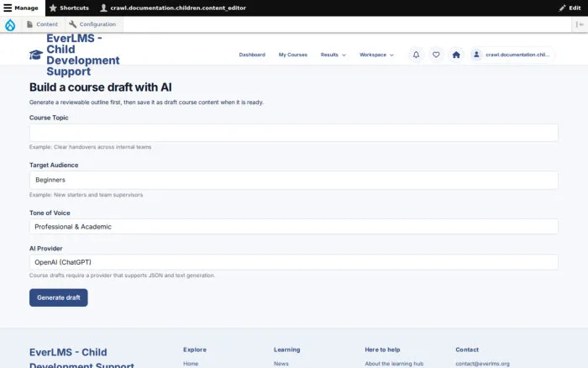Viewport: 588px width, 368px height.
Task: Expand the Results dropdown menu
Action: pyautogui.click(x=333, y=55)
